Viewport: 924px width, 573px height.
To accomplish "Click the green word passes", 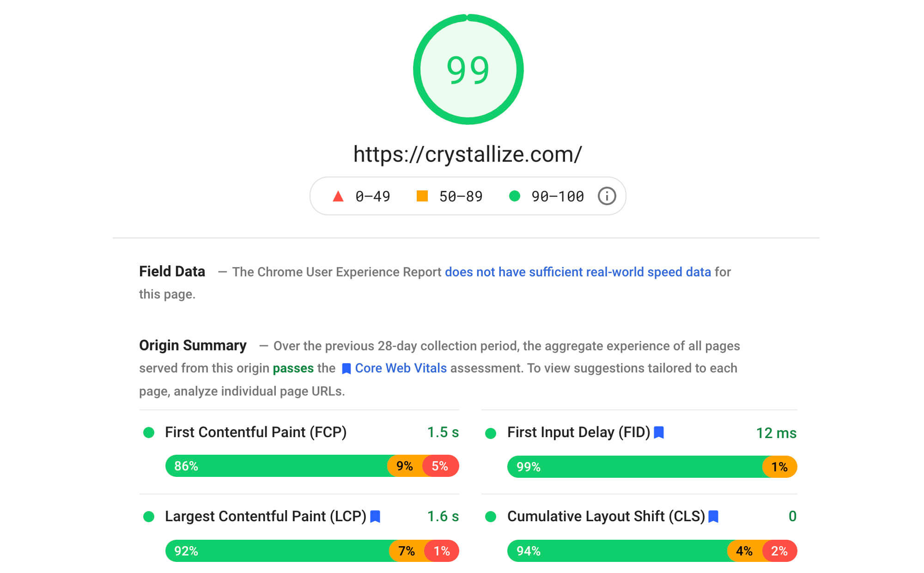I will [293, 368].
